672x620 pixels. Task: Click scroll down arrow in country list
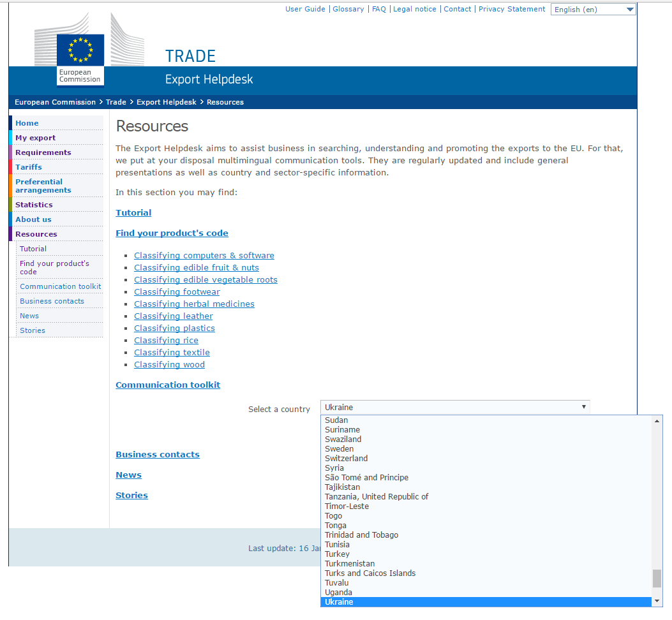[657, 602]
